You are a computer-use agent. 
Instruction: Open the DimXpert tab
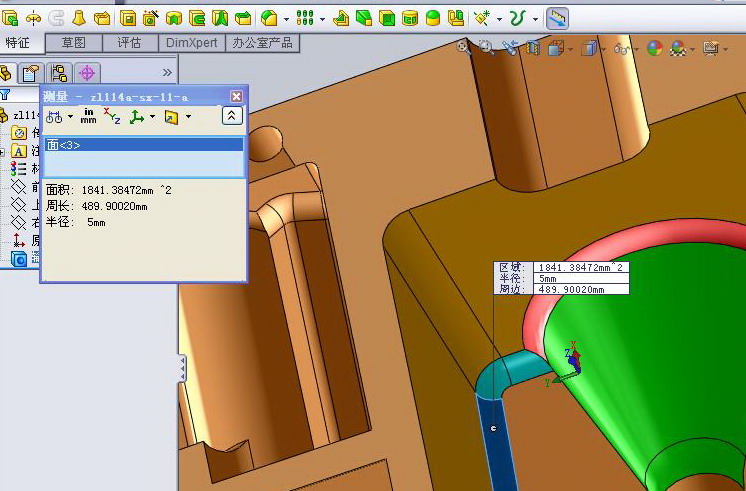pyautogui.click(x=192, y=43)
